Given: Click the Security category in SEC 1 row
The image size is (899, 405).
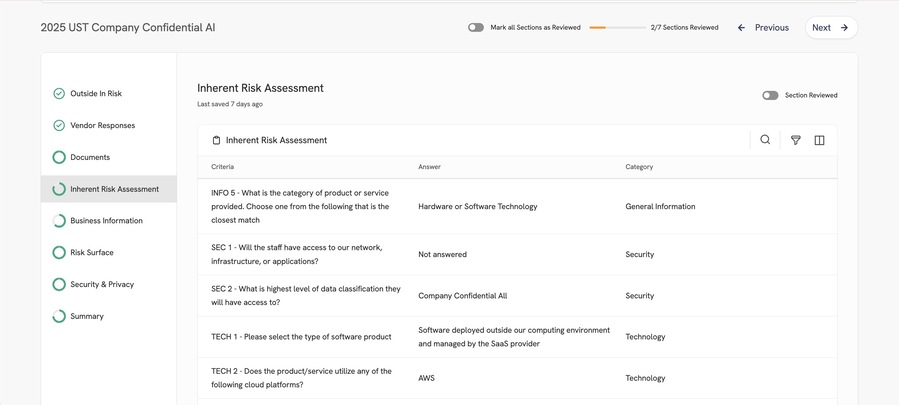Looking at the screenshot, I should click(640, 255).
